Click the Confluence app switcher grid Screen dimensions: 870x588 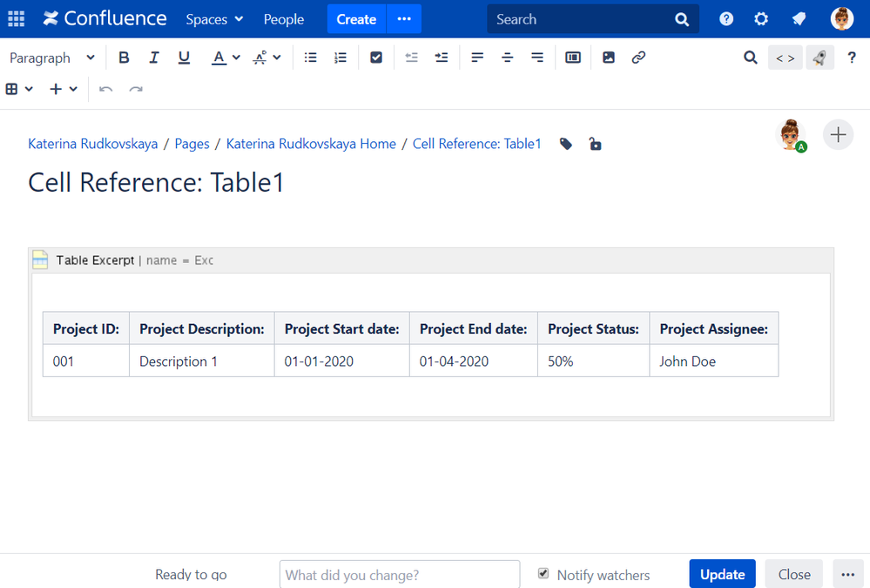16,19
